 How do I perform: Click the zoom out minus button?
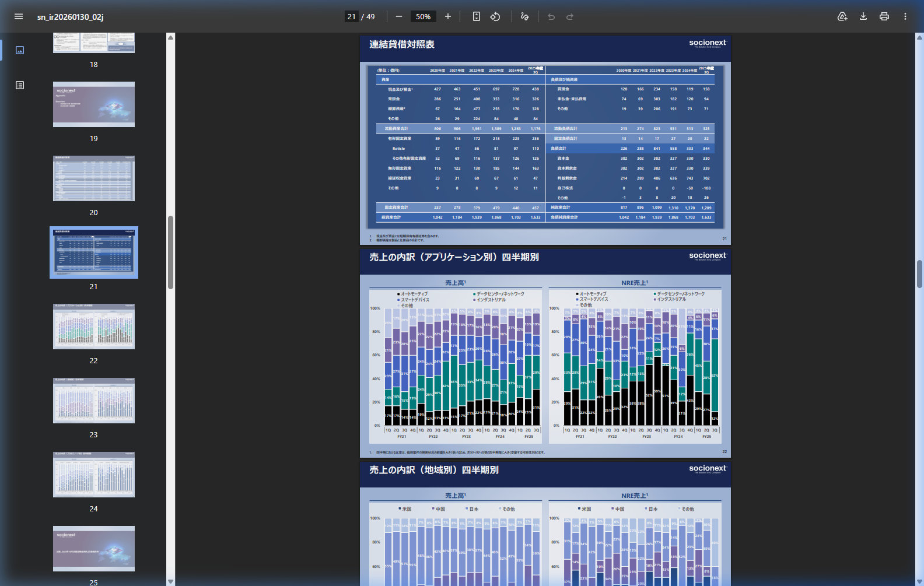point(399,16)
